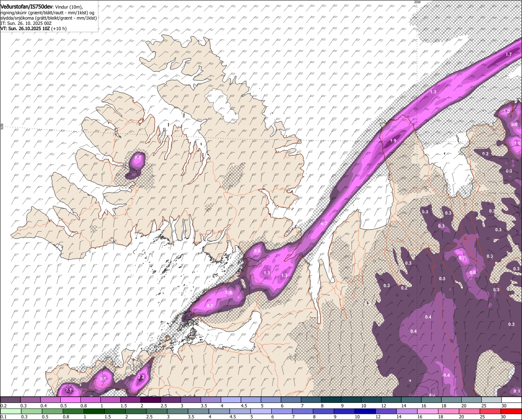This screenshot has height=420, width=522.
Task: Click the 0.1 label in lower legend row
Action: click(x=3, y=417)
